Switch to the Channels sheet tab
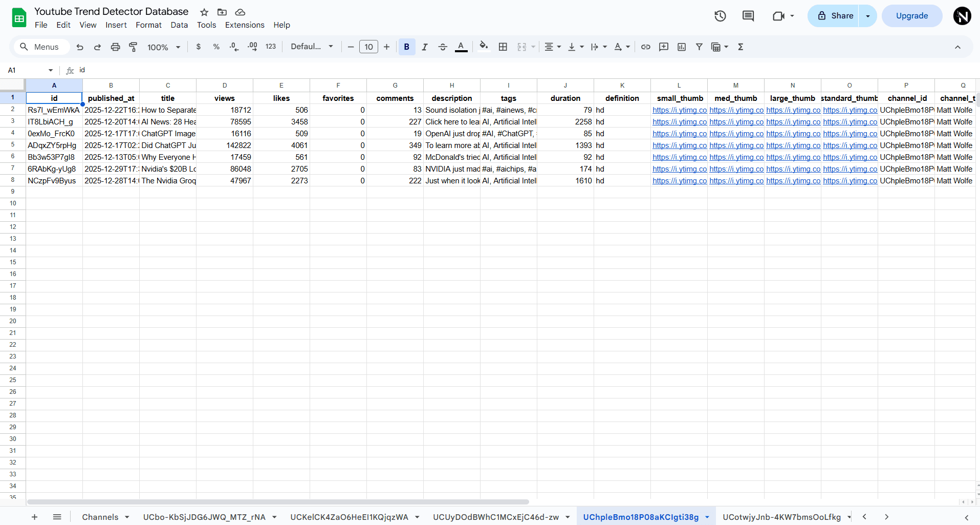980x525 pixels. [100, 517]
